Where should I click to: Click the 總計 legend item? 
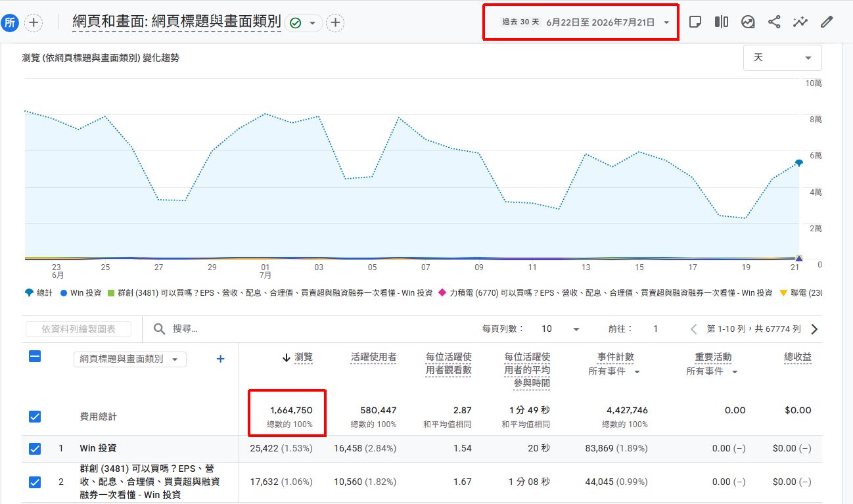click(x=38, y=293)
